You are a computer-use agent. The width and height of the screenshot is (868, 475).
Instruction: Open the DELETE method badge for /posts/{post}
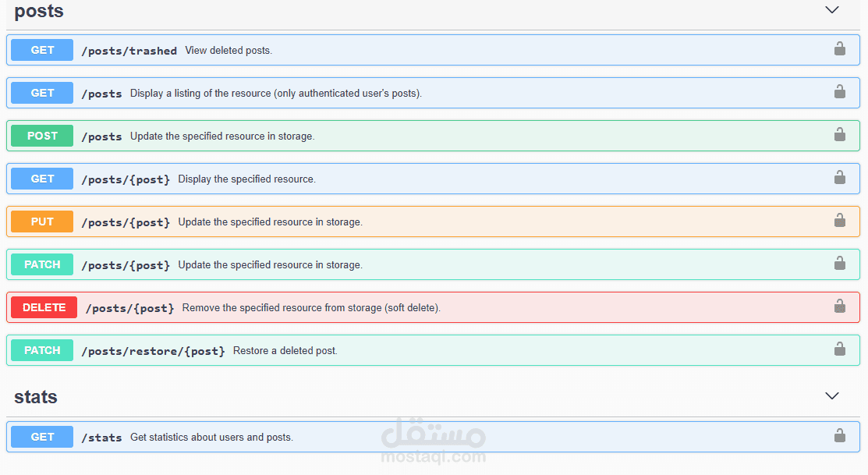click(x=44, y=307)
